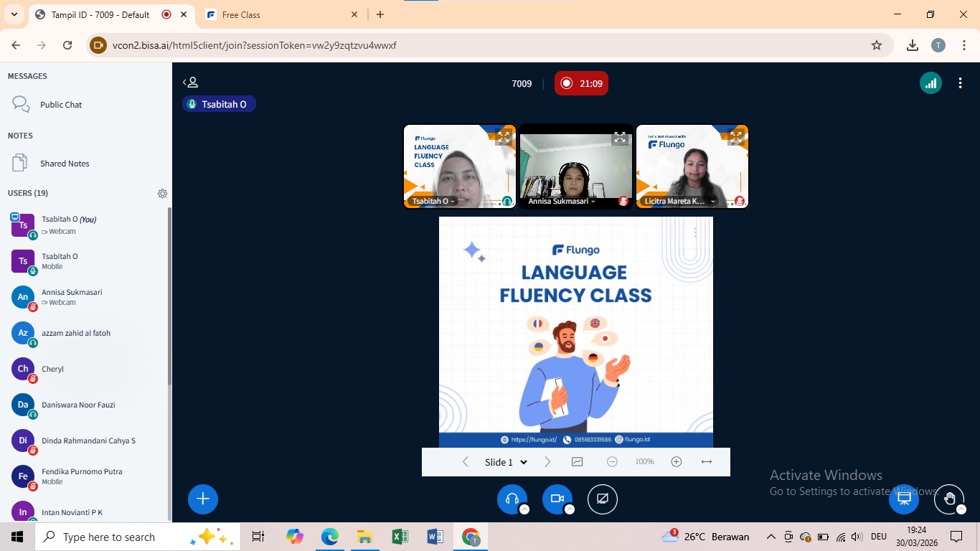The width and height of the screenshot is (980, 551).
Task: Click the 21:09 recording indicator
Action: point(581,83)
